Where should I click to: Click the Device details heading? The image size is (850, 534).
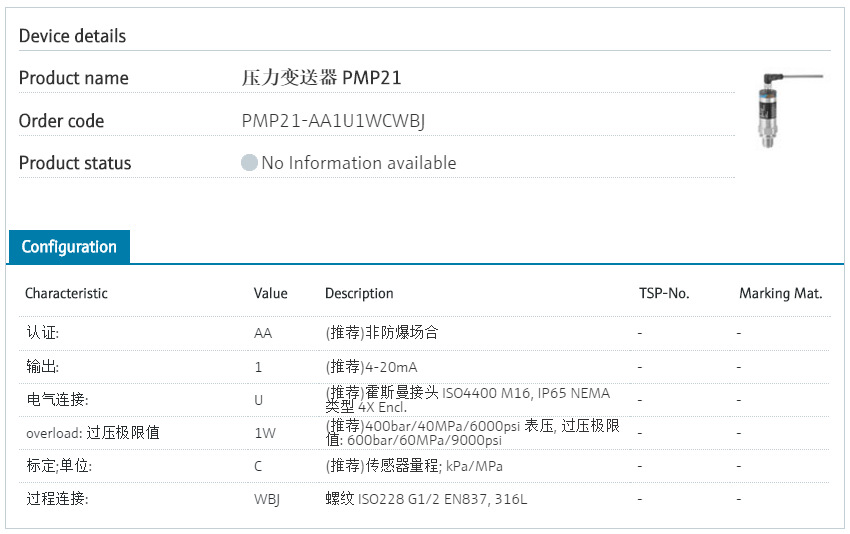point(72,36)
